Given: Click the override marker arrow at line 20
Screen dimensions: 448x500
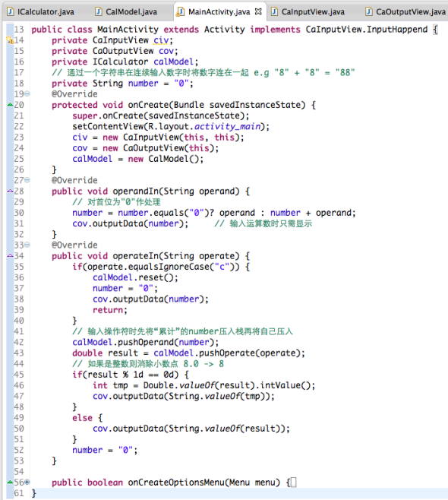Looking at the screenshot, I should coord(10,104).
